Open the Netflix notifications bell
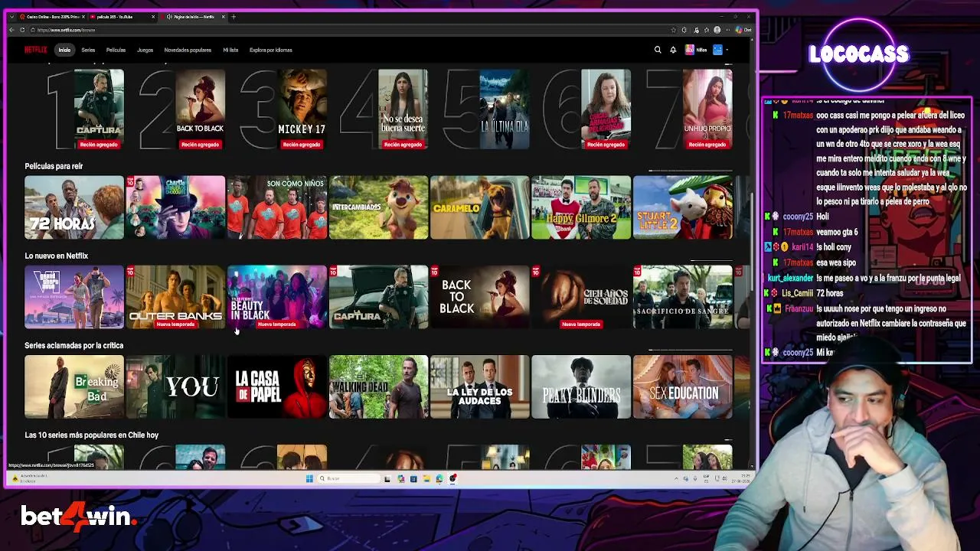The height and width of the screenshot is (551, 980). (x=673, y=50)
